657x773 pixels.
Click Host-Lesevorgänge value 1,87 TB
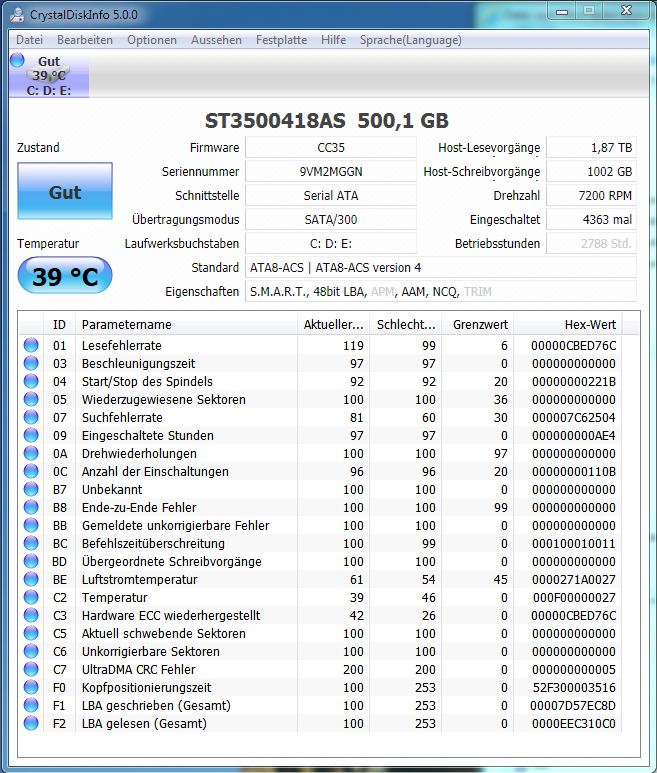pos(591,147)
